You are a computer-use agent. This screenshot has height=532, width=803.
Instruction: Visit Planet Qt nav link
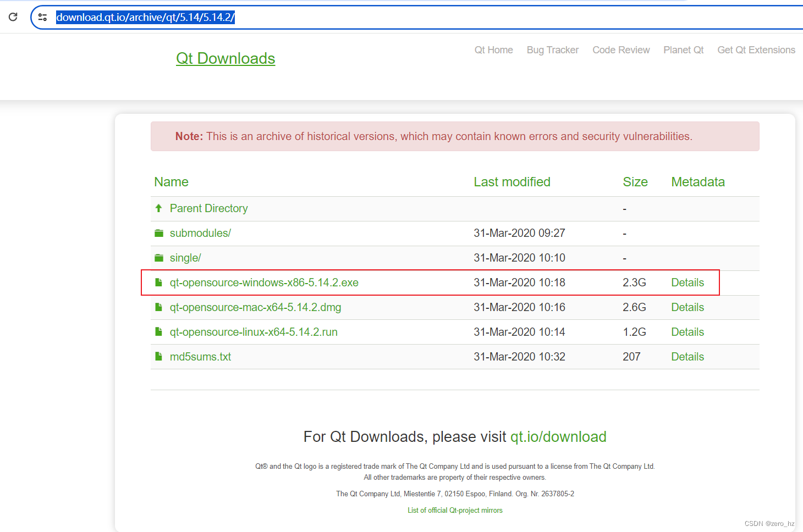pos(684,50)
